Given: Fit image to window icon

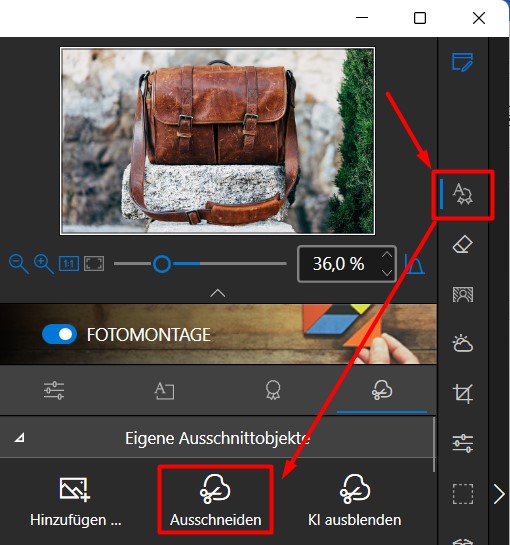Looking at the screenshot, I should (x=94, y=263).
